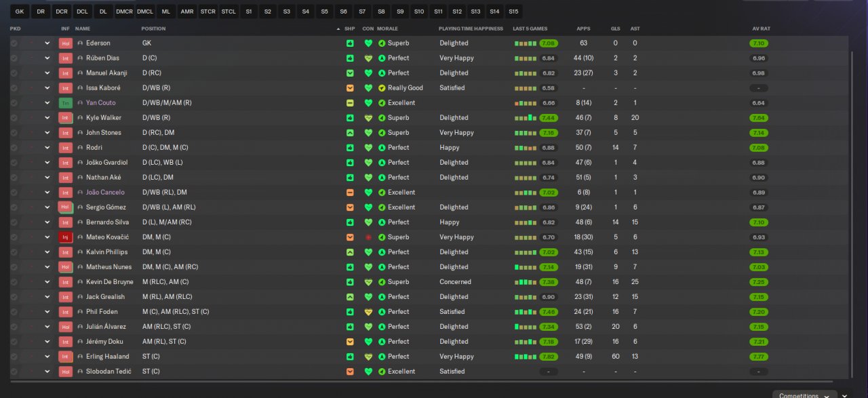Expand the row dropdown chevron for John Stones
The height and width of the screenshot is (398, 868).
[x=47, y=133]
